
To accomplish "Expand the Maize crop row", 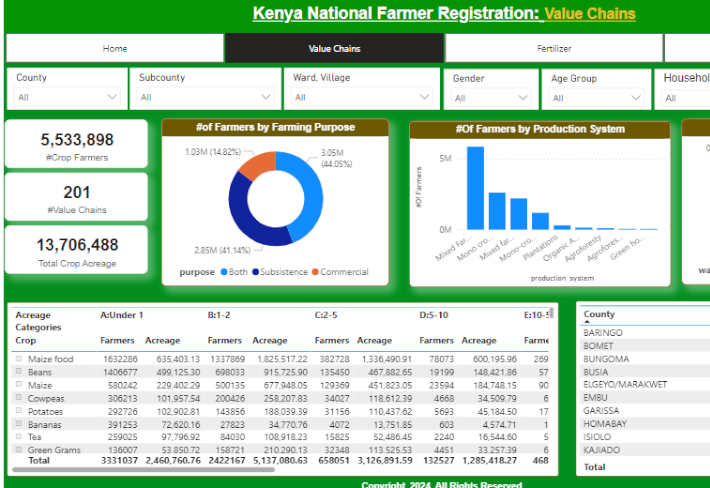I will coord(19,384).
